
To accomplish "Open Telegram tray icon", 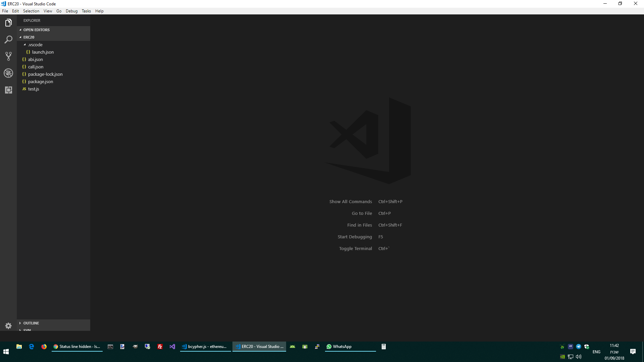I will tap(579, 347).
